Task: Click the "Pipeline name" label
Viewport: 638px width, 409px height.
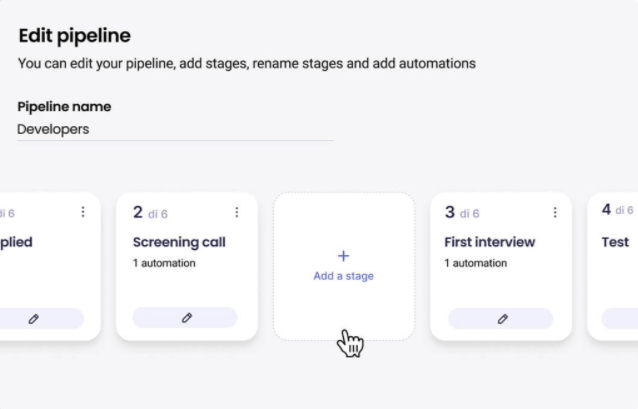Action: tap(65, 107)
